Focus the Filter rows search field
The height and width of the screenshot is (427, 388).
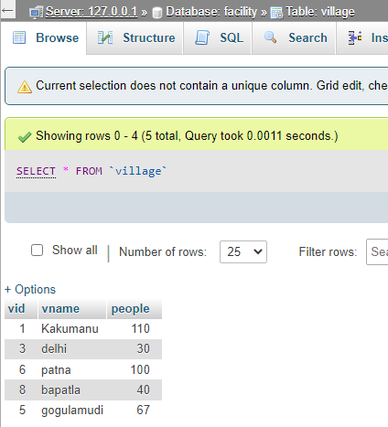click(377, 252)
